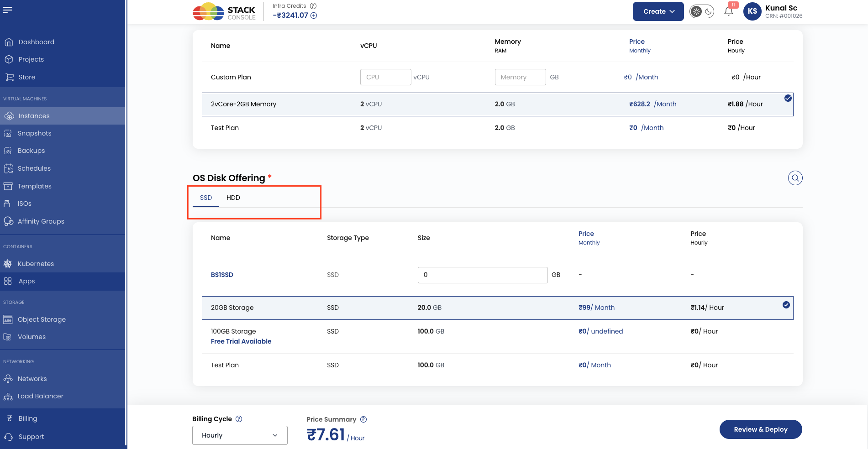Click ₹628.2 /Month price text
The height and width of the screenshot is (449, 868).
653,104
